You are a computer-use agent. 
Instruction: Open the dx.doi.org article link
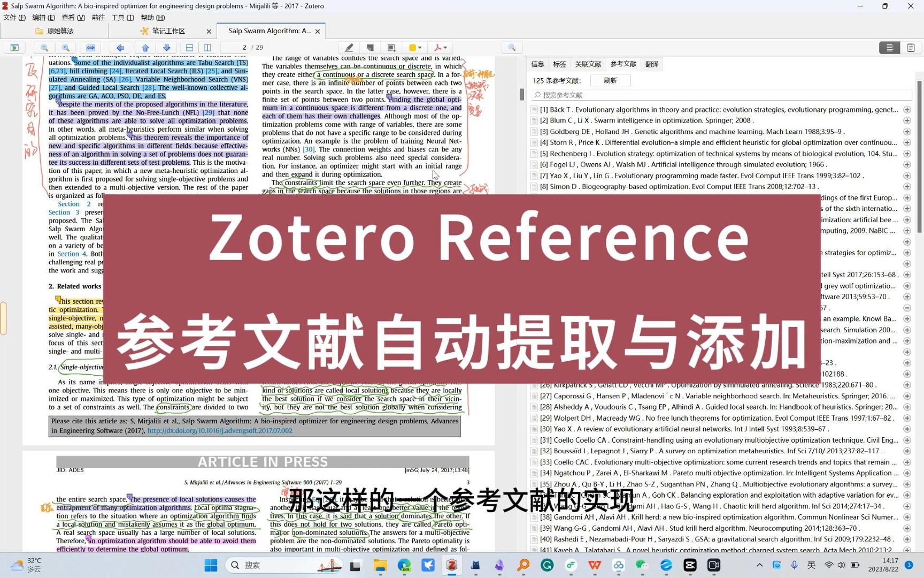click(x=220, y=431)
